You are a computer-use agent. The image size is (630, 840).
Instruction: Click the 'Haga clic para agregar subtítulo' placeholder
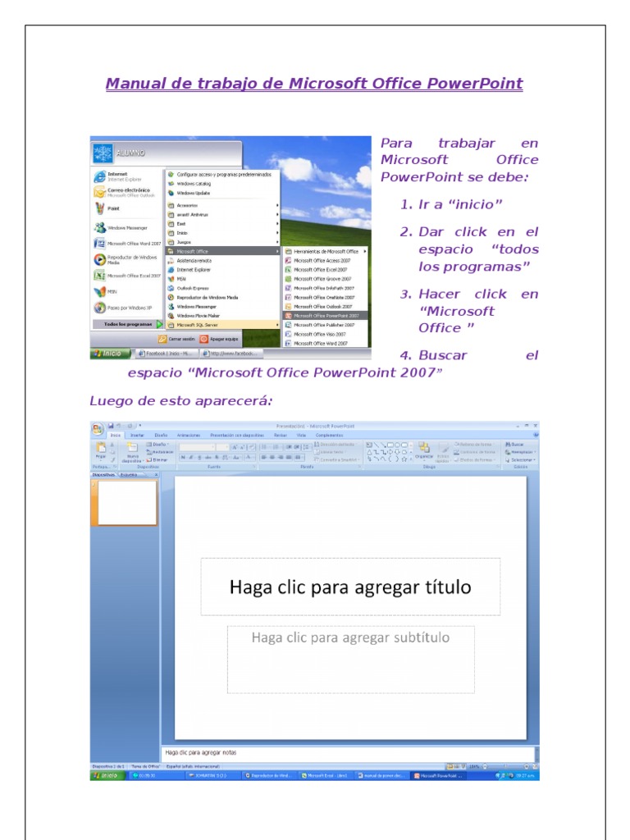click(x=350, y=660)
